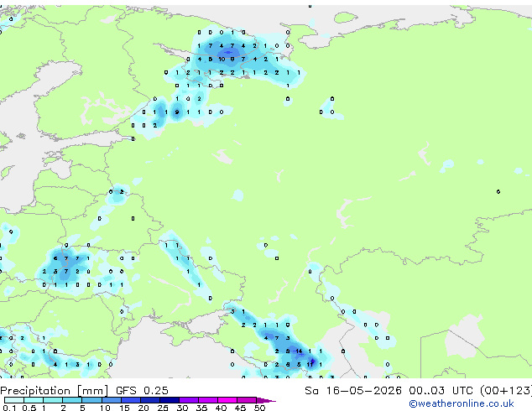Pick the 20–25 mm legend swatch
The image size is (532, 411).
pyautogui.click(x=149, y=400)
